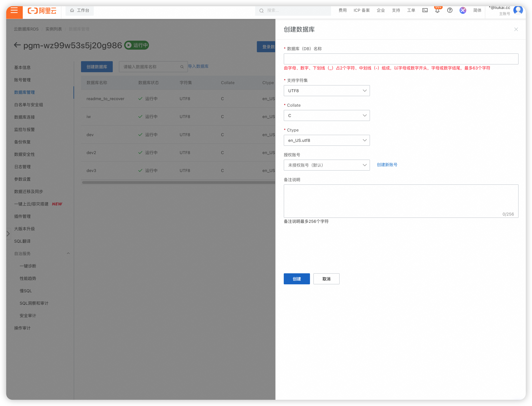The width and height of the screenshot is (532, 406).
Task: Open the Cloud Shell terminal icon
Action: (x=425, y=10)
